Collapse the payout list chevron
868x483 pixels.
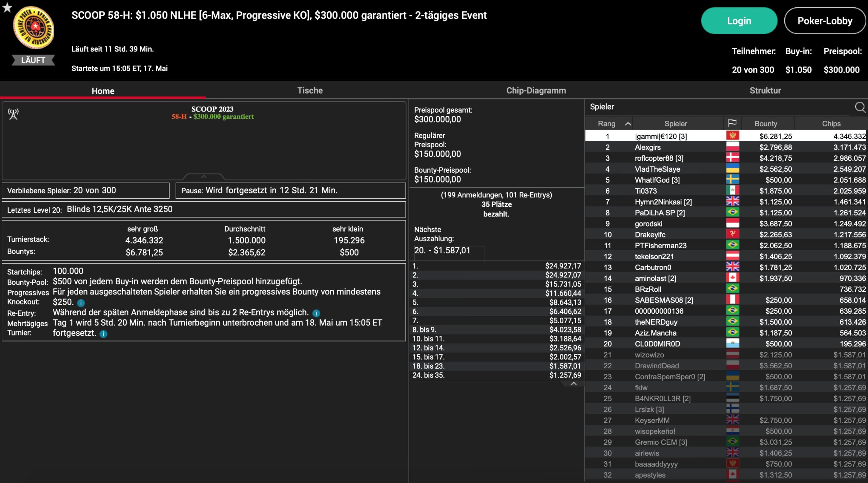[x=574, y=384]
